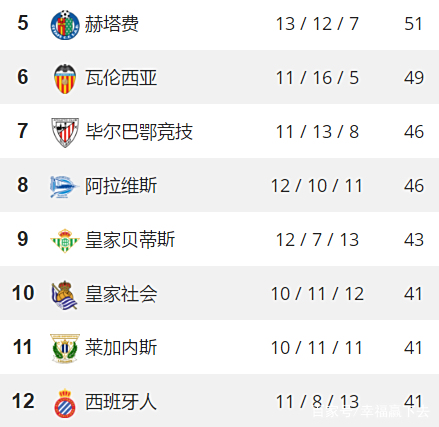Click rank number 10 in the table
439x427 pixels.
[23, 293]
